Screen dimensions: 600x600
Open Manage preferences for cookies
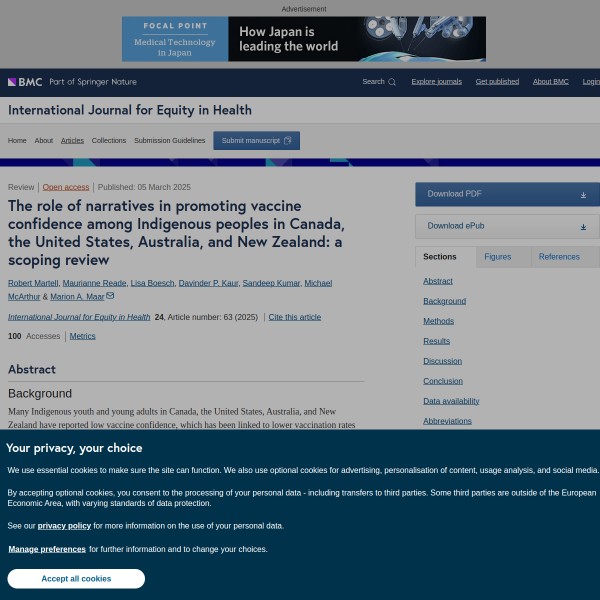tap(47, 549)
